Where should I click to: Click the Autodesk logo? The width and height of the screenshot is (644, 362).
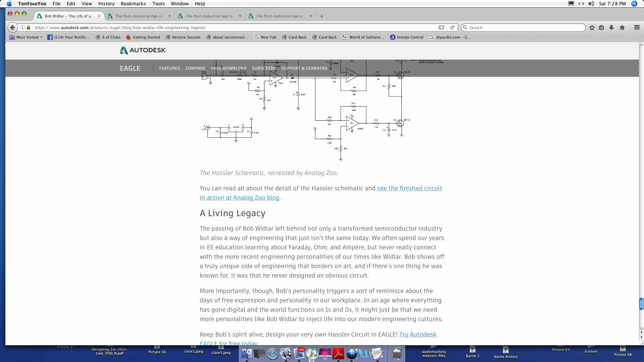[x=143, y=50]
